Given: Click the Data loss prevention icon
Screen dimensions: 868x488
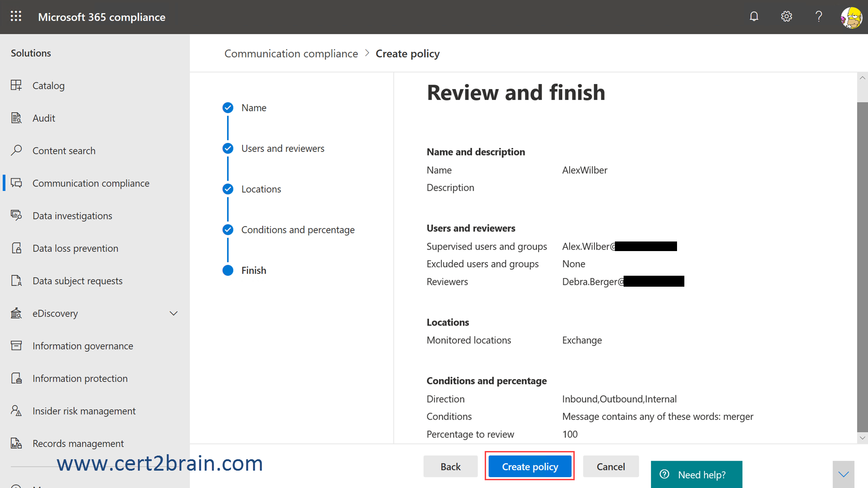Looking at the screenshot, I should 16,248.
